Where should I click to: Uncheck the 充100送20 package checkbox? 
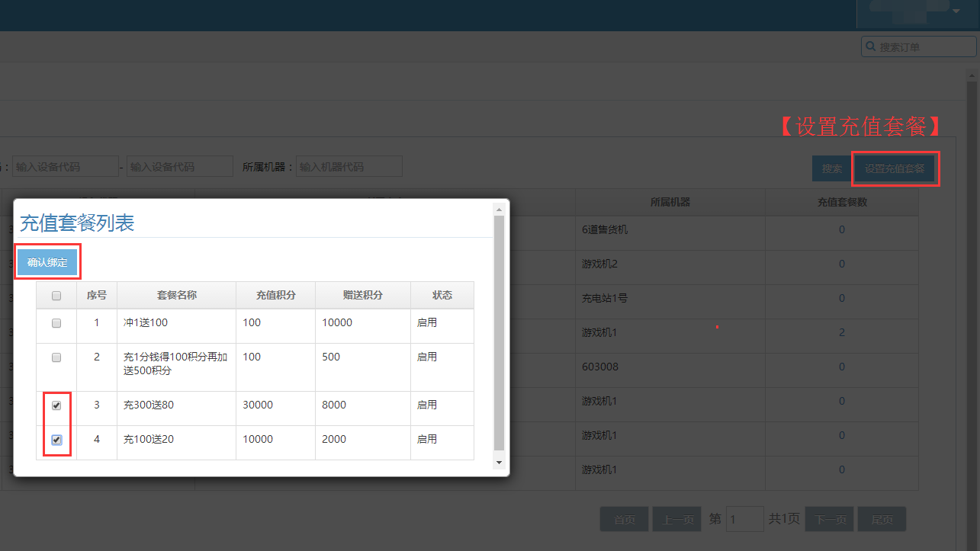point(56,440)
